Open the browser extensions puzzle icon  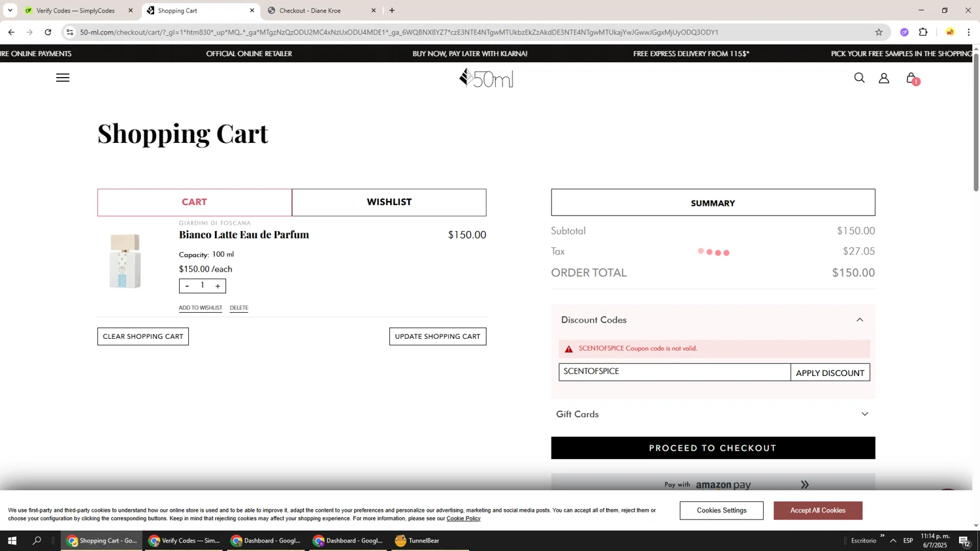923,32
